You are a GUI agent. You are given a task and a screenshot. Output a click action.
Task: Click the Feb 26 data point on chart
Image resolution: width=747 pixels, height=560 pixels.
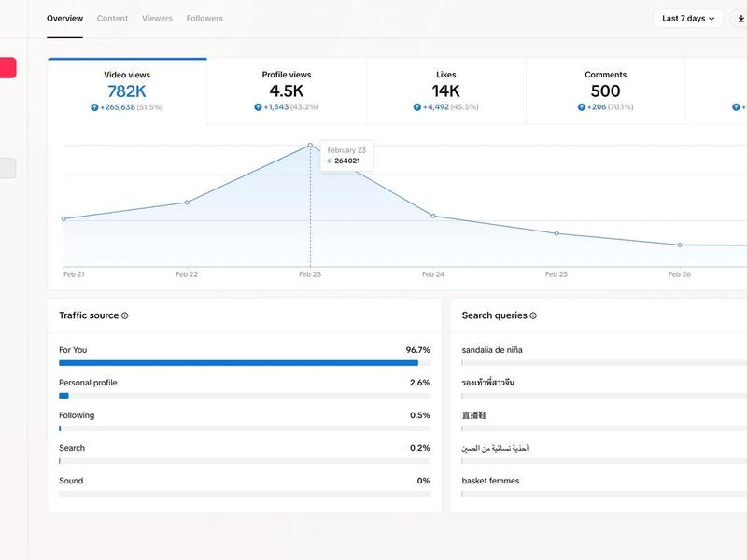(680, 245)
